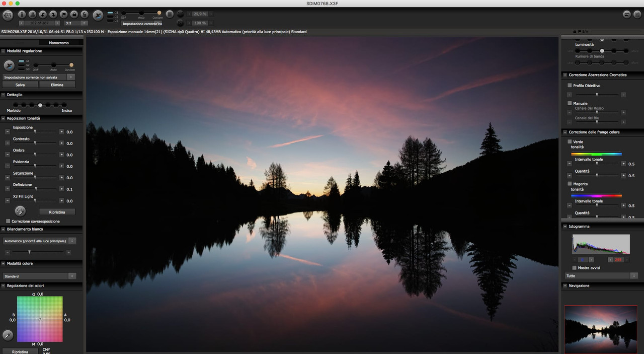This screenshot has width=644, height=354.
Task: Click the second panel toggle icon at top right
Action: [637, 15]
